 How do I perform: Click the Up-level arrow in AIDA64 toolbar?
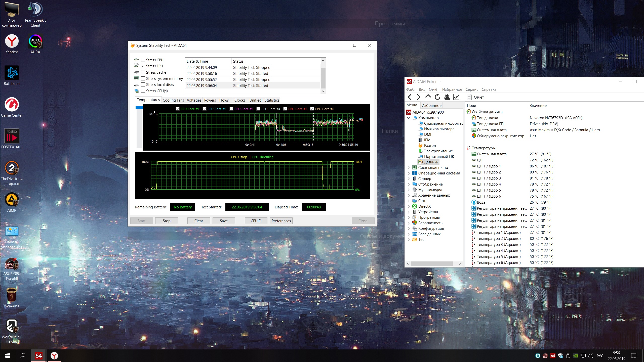click(428, 97)
